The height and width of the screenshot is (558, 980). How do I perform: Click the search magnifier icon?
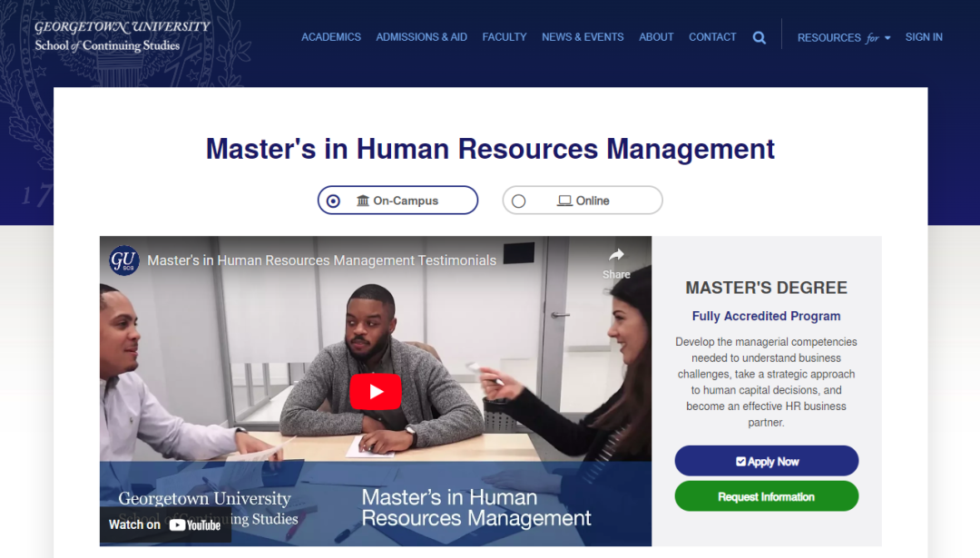759,37
